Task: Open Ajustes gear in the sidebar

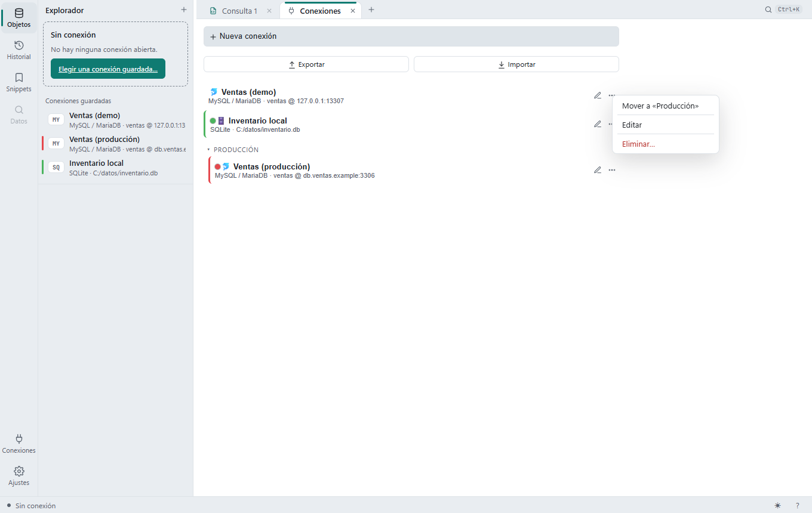Action: 19,476
